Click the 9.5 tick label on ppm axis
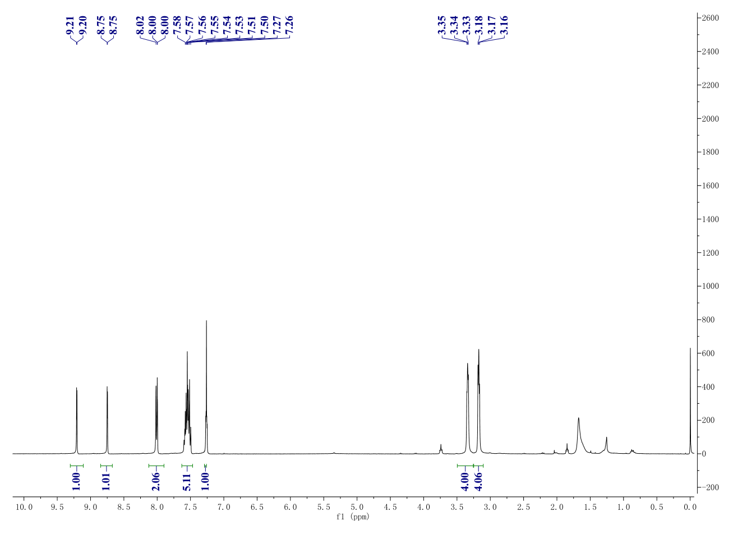This screenshot has height=534, width=756. coord(57,507)
